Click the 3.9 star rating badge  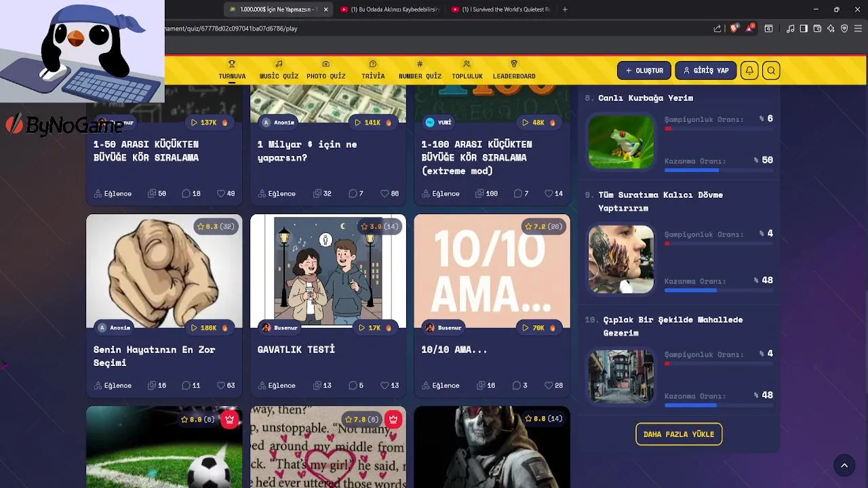[380, 226]
